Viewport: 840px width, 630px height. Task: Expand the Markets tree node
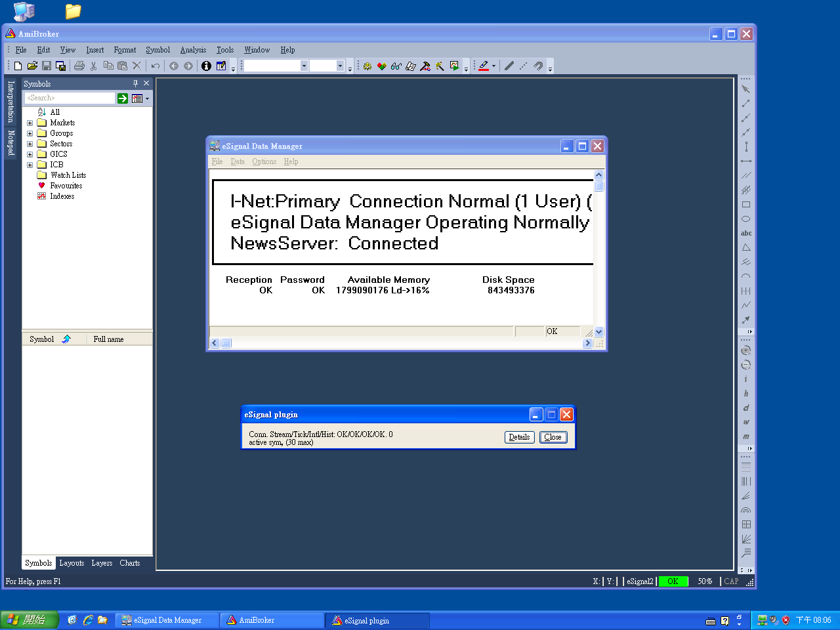click(30, 123)
